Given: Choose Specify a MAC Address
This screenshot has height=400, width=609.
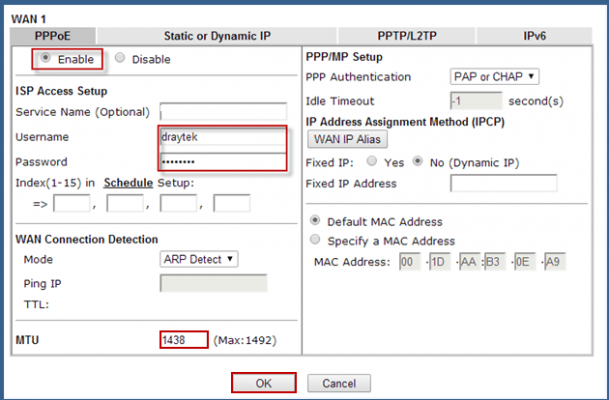Looking at the screenshot, I should [x=316, y=241].
